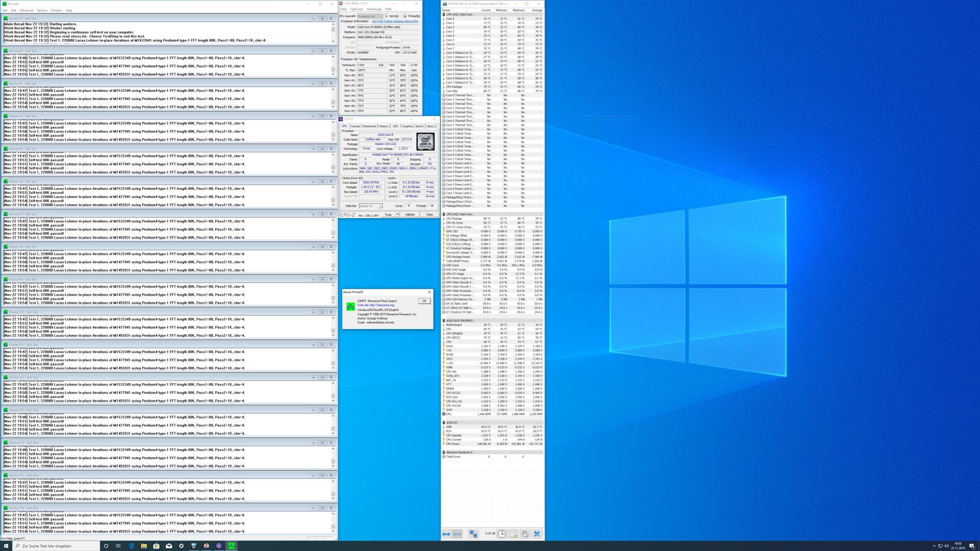The width and height of the screenshot is (980, 551).
Task: Collapse the ASUS EC sensor group
Action: tap(444, 423)
